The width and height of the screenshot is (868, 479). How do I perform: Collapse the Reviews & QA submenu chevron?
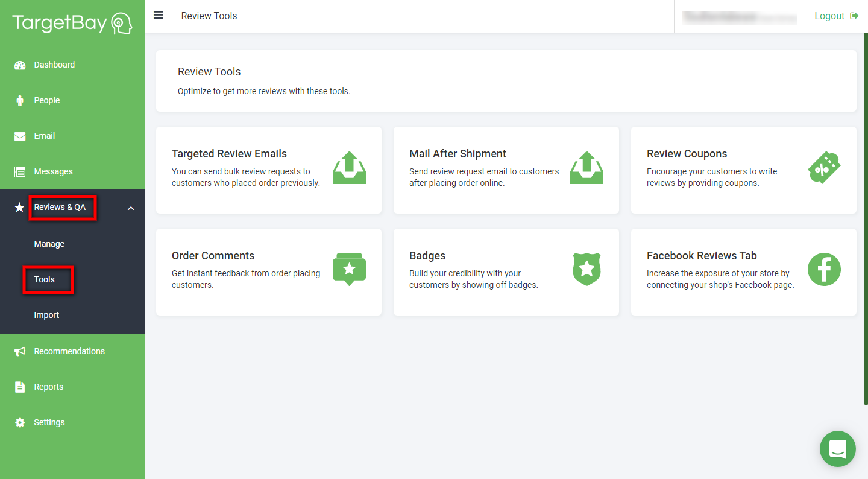pos(131,208)
